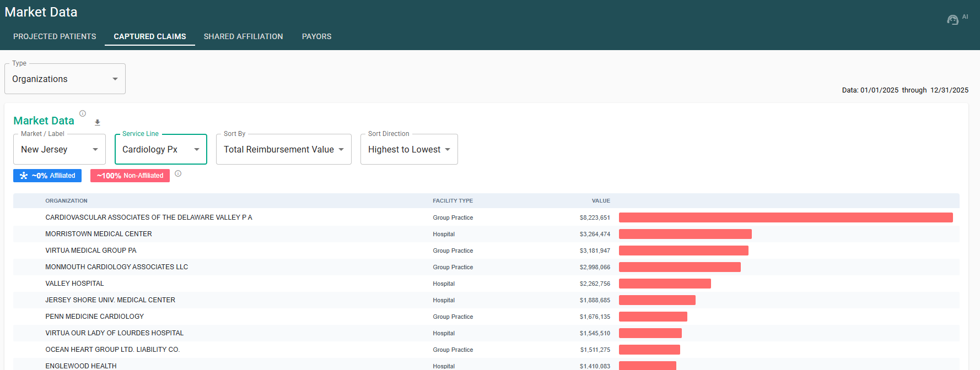The image size is (980, 370).
Task: Click Morristown Medical Center value bar
Action: tap(685, 234)
